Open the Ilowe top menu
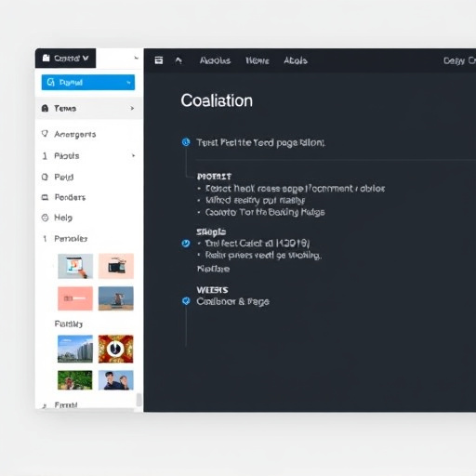The image size is (476, 476). (258, 60)
